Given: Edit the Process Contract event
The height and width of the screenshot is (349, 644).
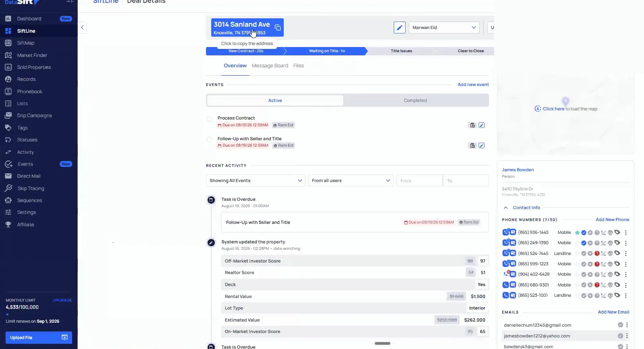Looking at the screenshot, I should (x=481, y=125).
